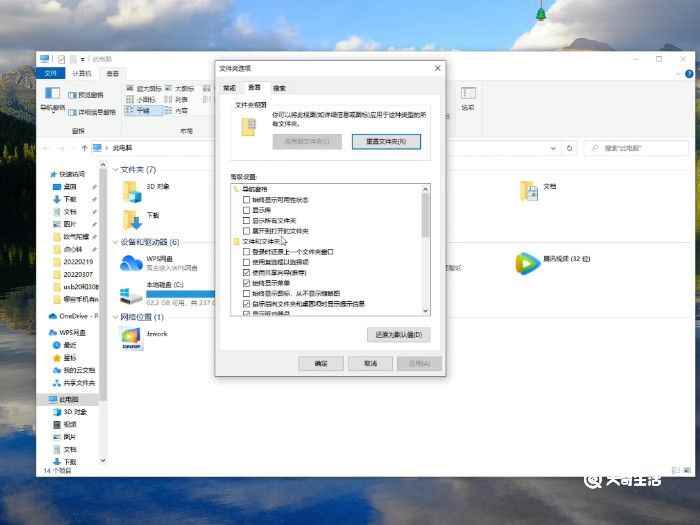Image resolution: width=700 pixels, height=525 pixels.
Task: Click properties icon in quick access toolbar
Action: click(61, 59)
